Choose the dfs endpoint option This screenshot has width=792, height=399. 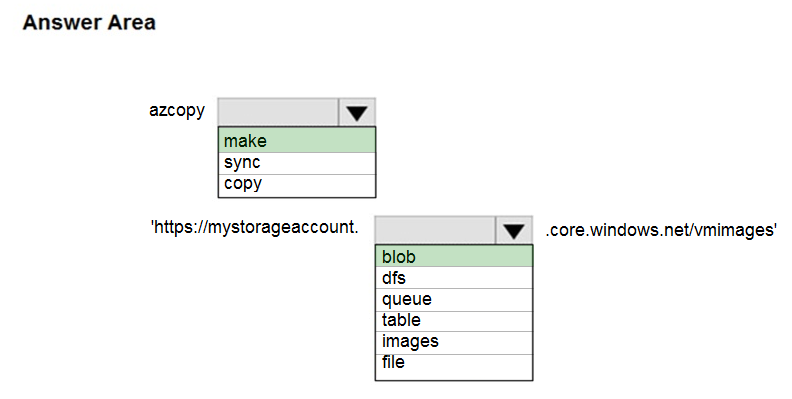[454, 277]
